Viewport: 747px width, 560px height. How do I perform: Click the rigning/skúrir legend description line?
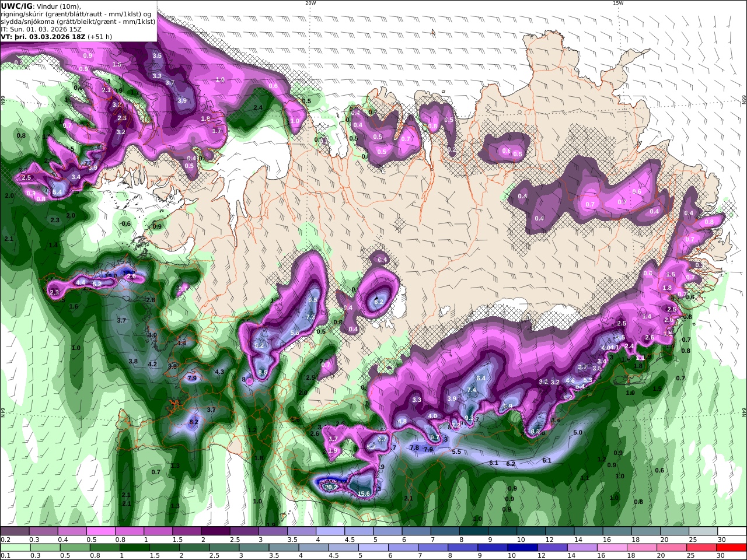[77, 13]
